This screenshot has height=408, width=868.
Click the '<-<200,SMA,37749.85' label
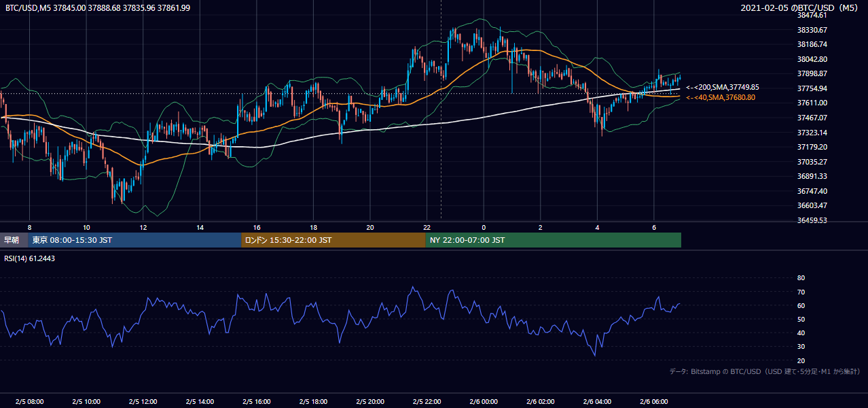pyautogui.click(x=722, y=87)
